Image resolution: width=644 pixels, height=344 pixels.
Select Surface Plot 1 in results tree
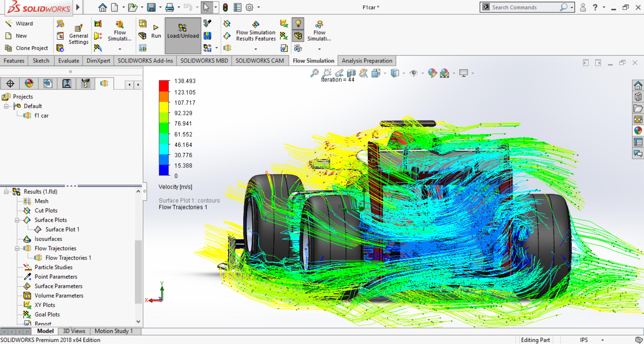tap(62, 229)
